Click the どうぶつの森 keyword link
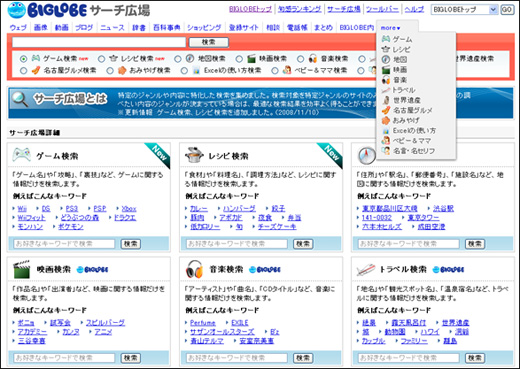 coord(80,218)
